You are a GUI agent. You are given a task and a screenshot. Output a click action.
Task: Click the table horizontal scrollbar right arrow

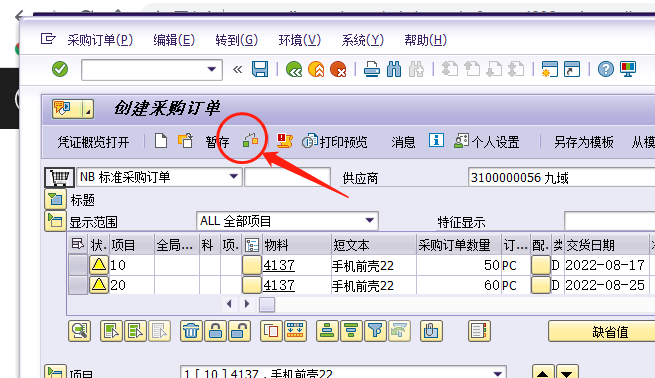click(x=247, y=304)
